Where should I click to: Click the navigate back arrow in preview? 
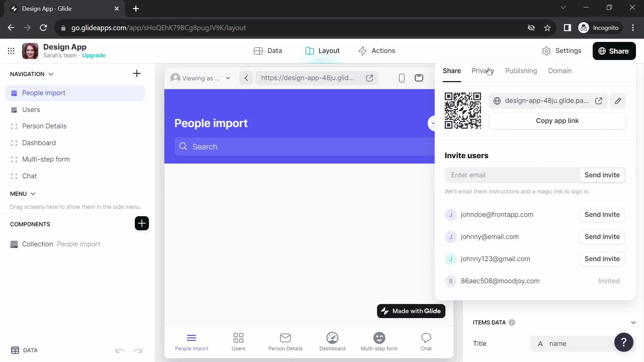[246, 78]
